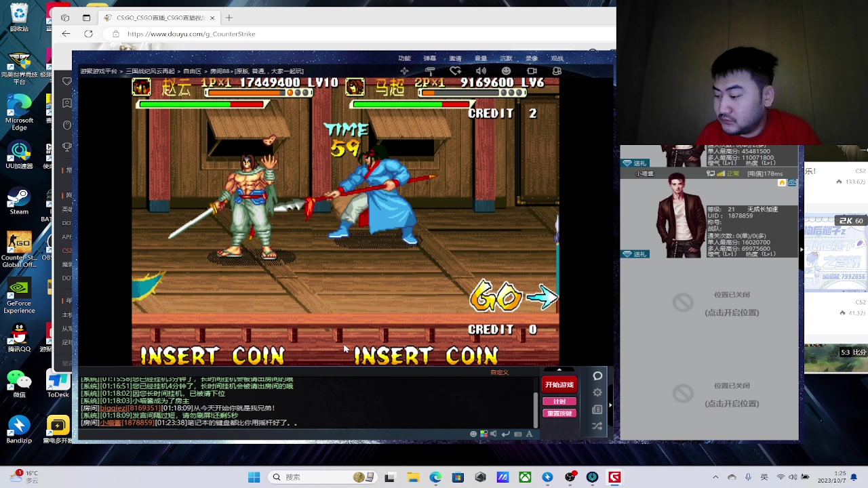Click the 观战 spectate icon
Screen dimensions: 868x488
pyautogui.click(x=557, y=70)
